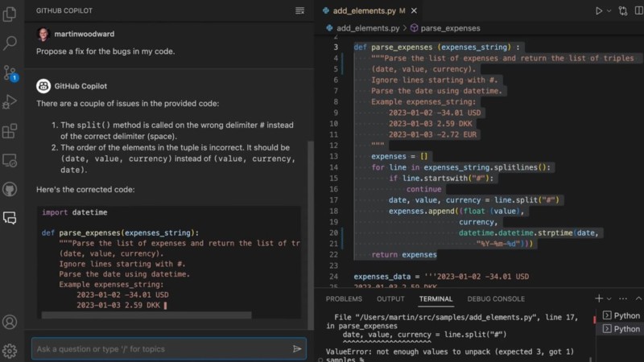The height and width of the screenshot is (362, 644).
Task: Click the add_elements.py file path in terminal
Action: (x=446, y=317)
